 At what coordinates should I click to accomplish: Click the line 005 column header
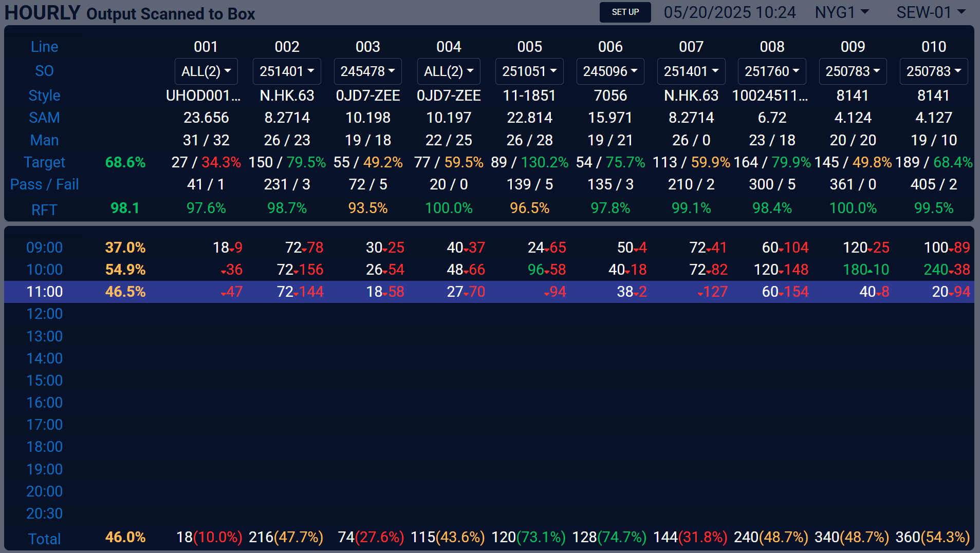tap(530, 47)
